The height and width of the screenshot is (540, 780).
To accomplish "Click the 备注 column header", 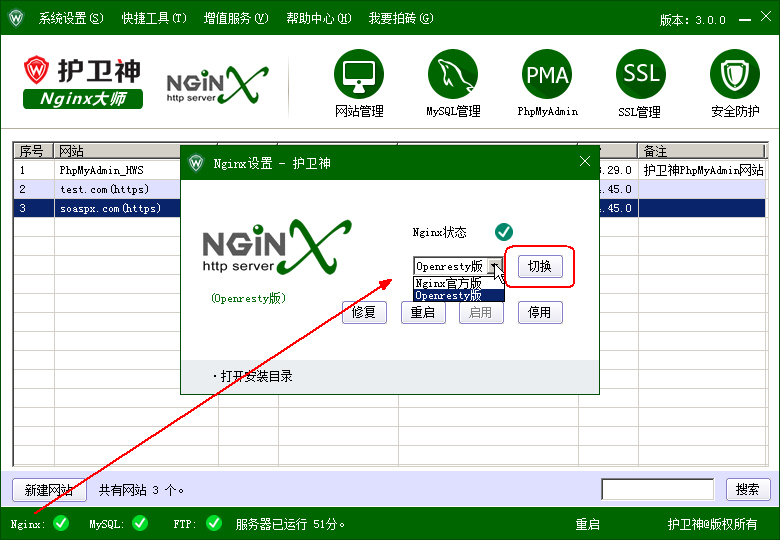I will [701, 151].
